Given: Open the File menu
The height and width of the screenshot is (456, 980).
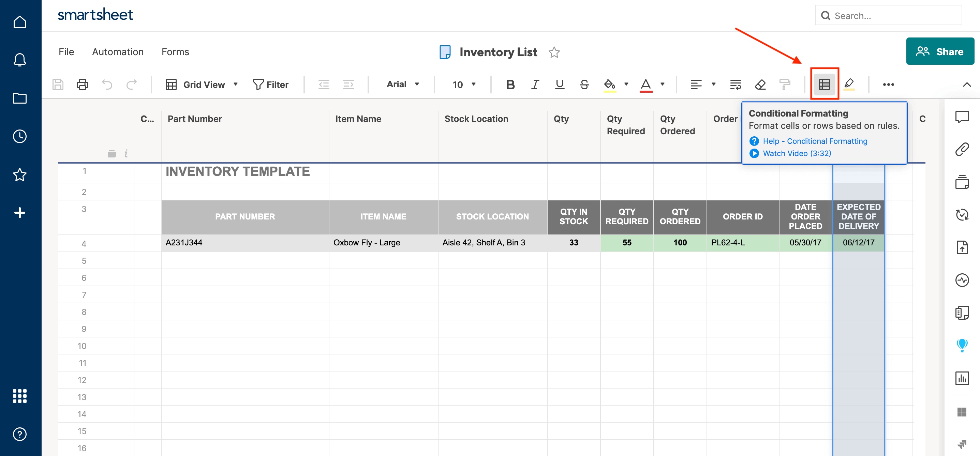Looking at the screenshot, I should point(66,52).
